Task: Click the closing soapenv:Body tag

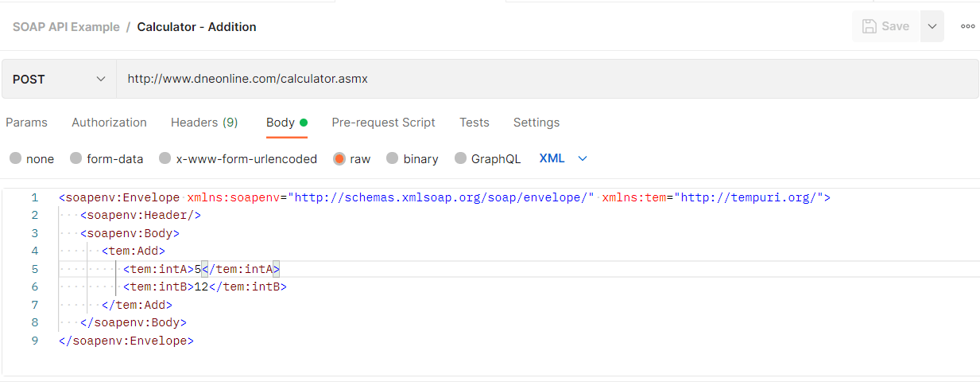Action: click(x=134, y=322)
